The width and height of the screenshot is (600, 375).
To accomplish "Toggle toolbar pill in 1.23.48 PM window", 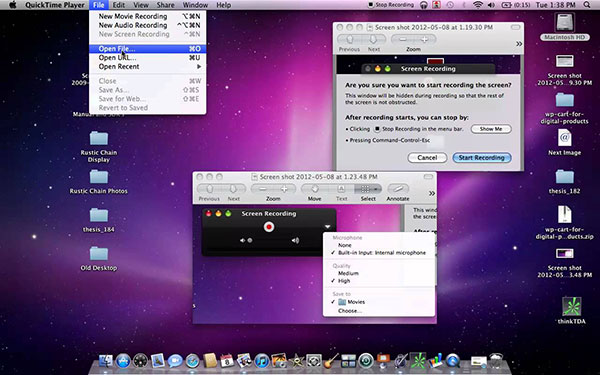I will point(428,177).
